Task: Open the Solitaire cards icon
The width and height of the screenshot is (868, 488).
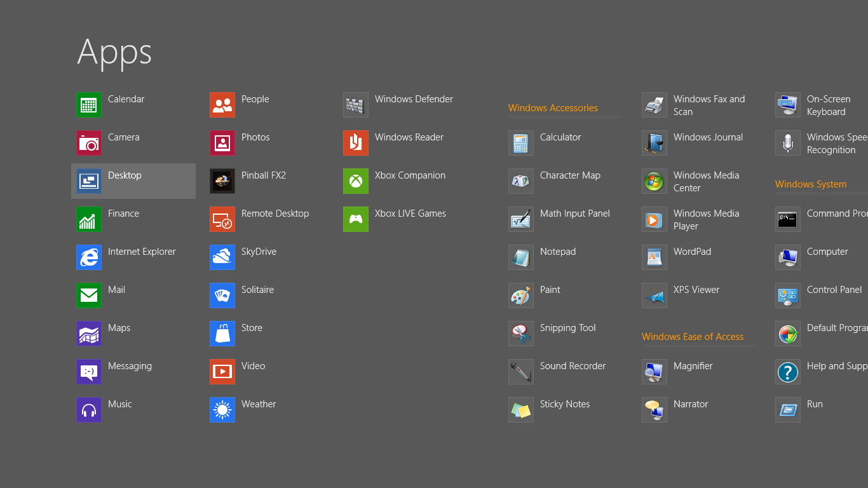Action: 222,295
